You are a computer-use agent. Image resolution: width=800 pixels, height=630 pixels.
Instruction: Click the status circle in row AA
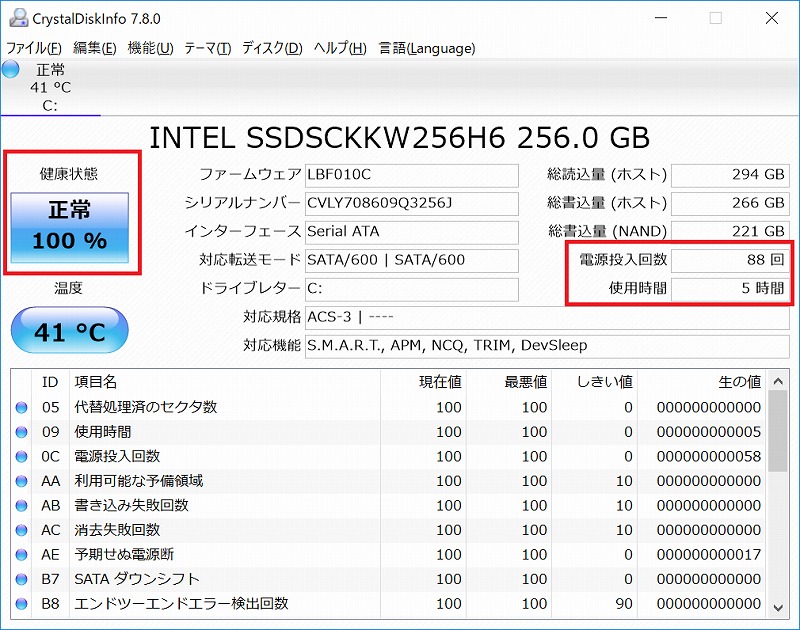click(21, 481)
